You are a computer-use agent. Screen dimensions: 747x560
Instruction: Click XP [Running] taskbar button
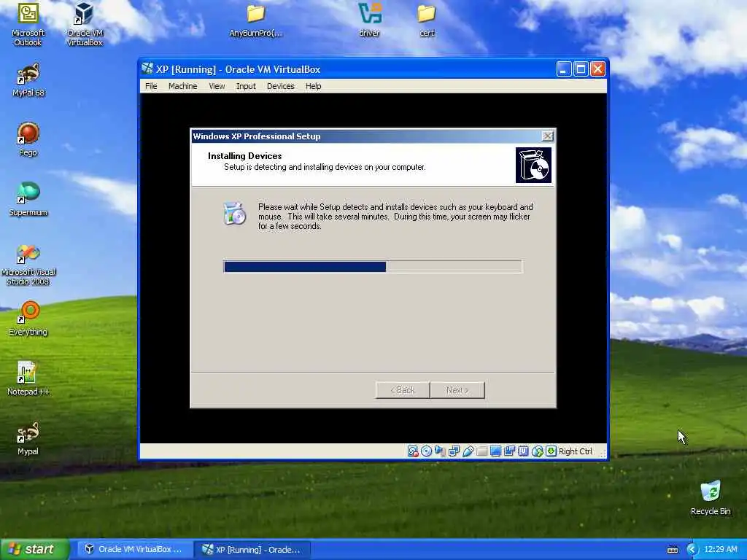[252, 550]
